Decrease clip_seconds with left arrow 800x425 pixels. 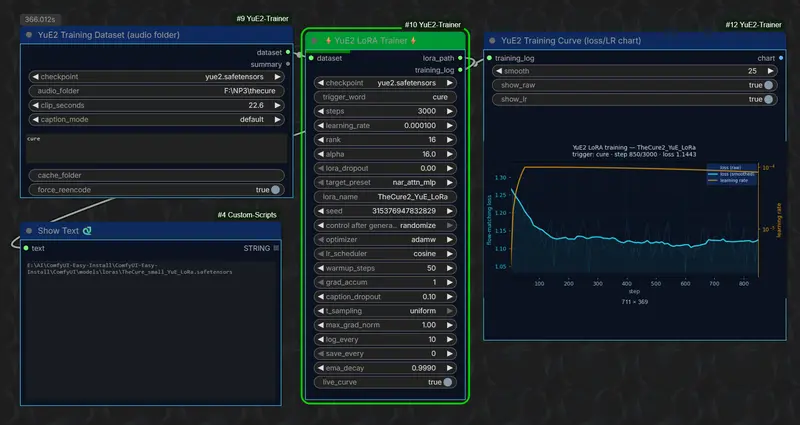pos(35,105)
